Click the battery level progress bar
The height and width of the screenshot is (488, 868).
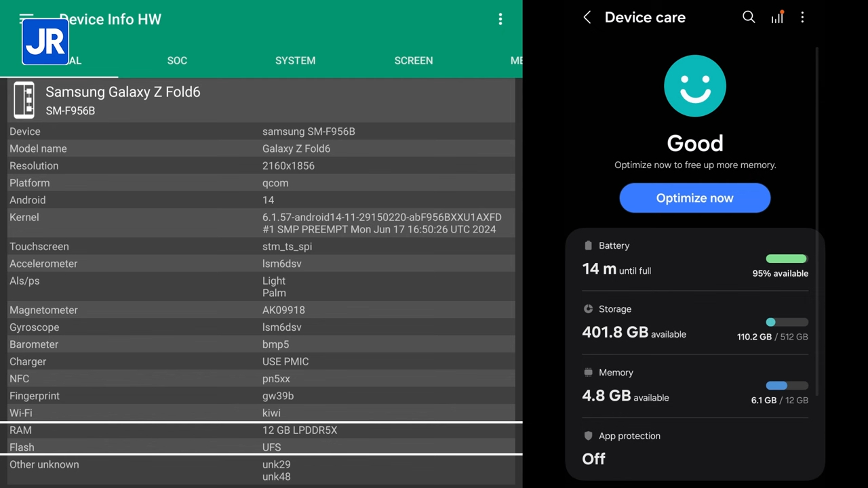[x=786, y=259]
